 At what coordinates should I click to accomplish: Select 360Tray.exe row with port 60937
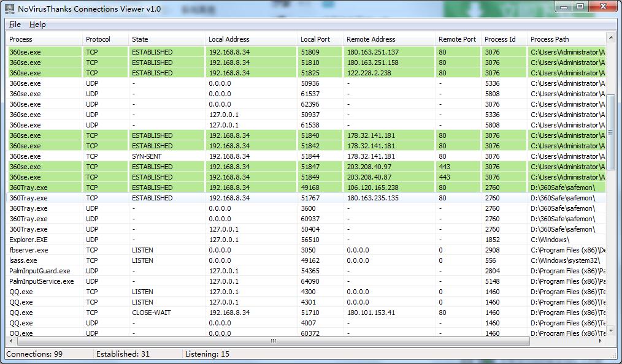(306, 219)
